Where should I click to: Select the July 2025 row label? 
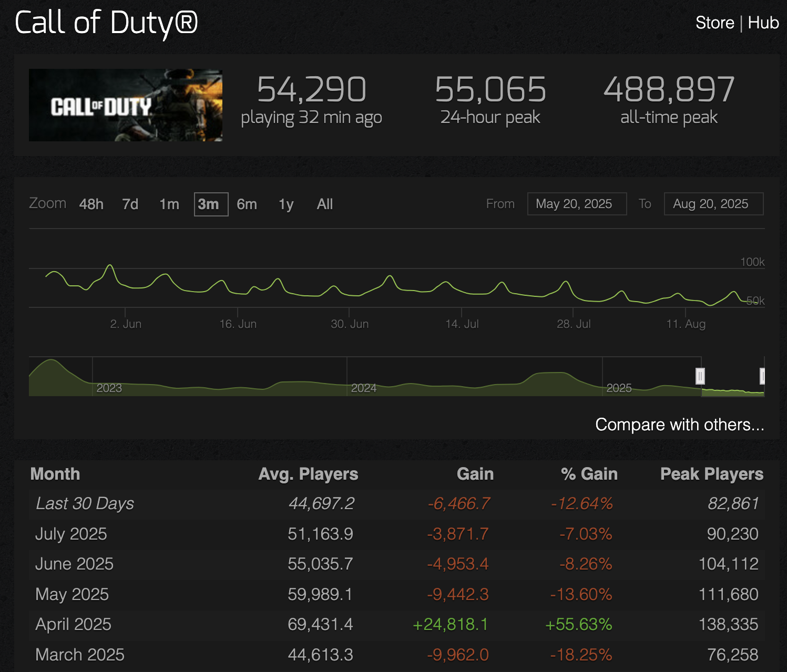coord(71,534)
